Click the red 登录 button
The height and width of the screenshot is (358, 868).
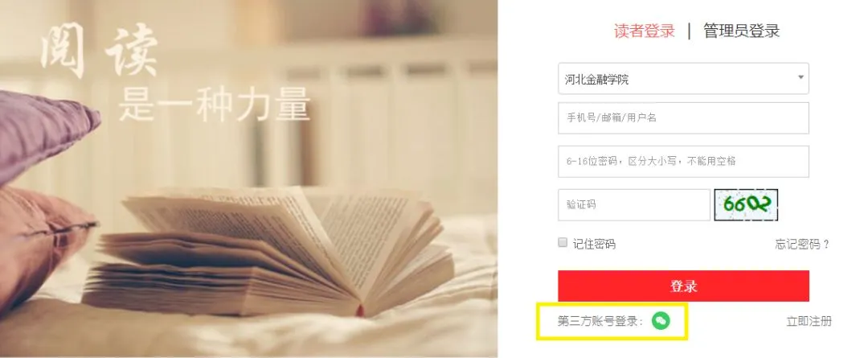pos(683,286)
